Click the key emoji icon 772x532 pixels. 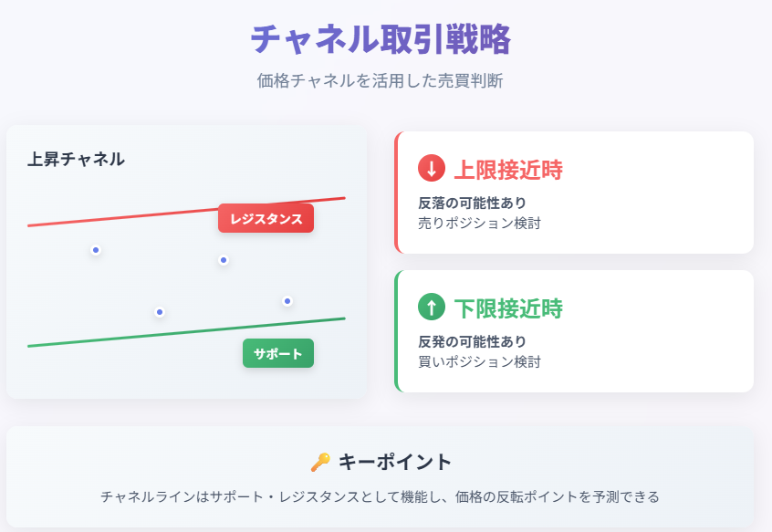(x=320, y=462)
